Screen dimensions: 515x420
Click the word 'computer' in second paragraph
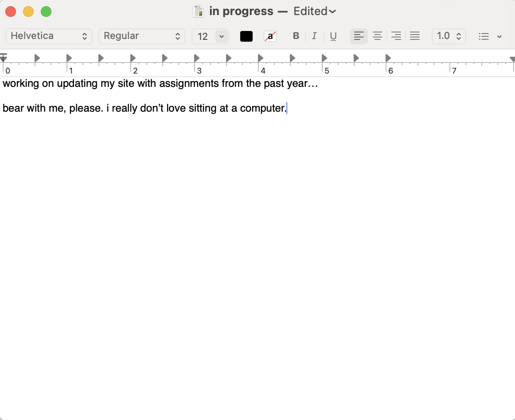click(262, 109)
